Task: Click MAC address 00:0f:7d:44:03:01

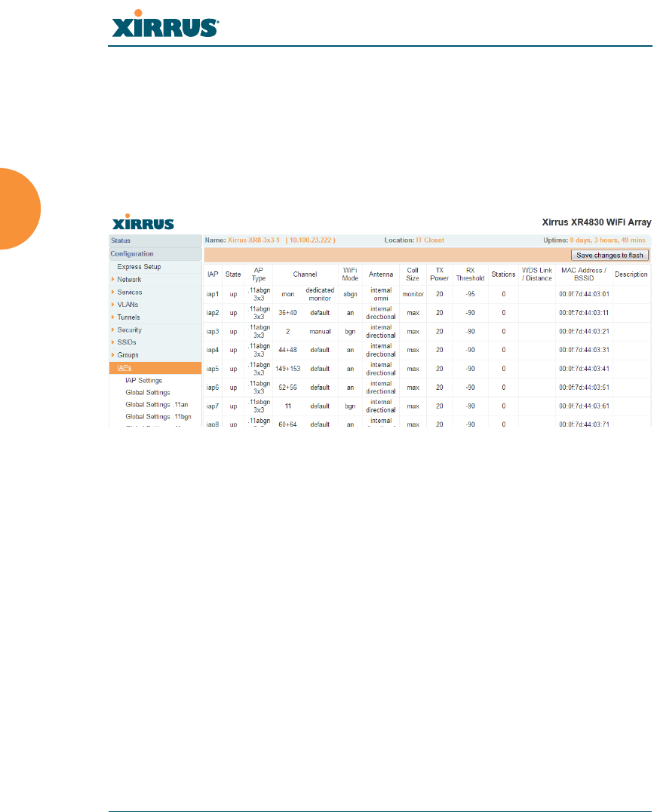Action: click(584, 294)
